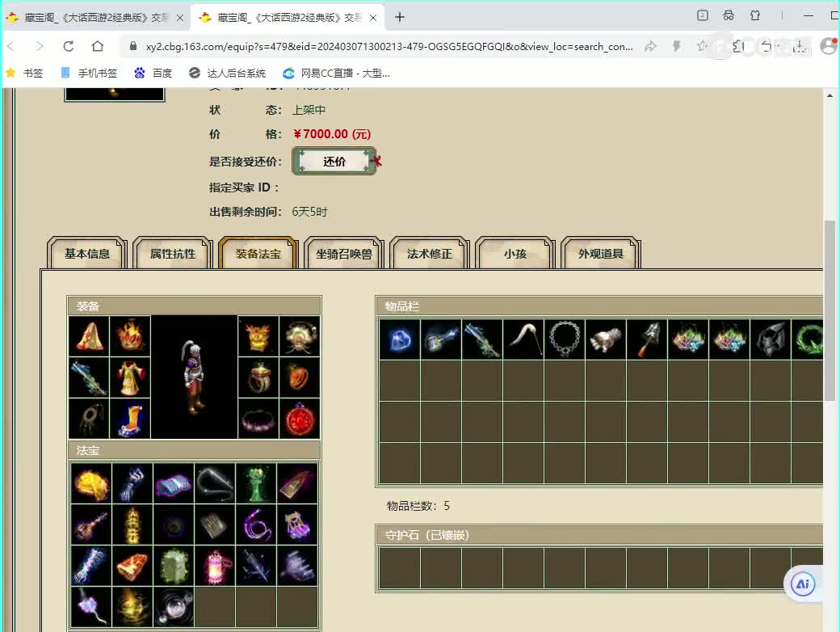The image size is (840, 632).
Task: Switch to the 法术修正 tab
Action: tap(430, 253)
